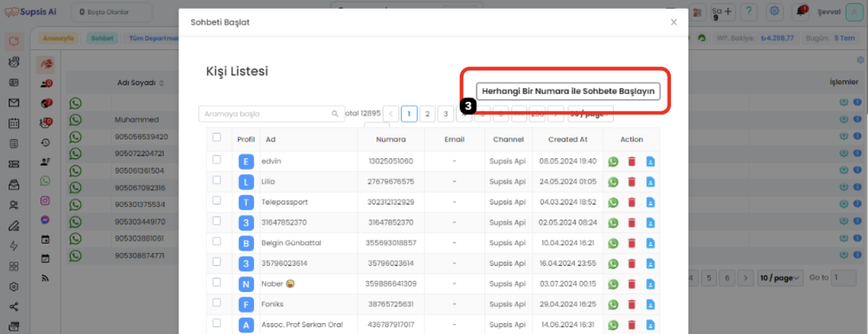Click the search magnifier icon in contact list
This screenshot has height=334, width=868.
click(x=335, y=114)
